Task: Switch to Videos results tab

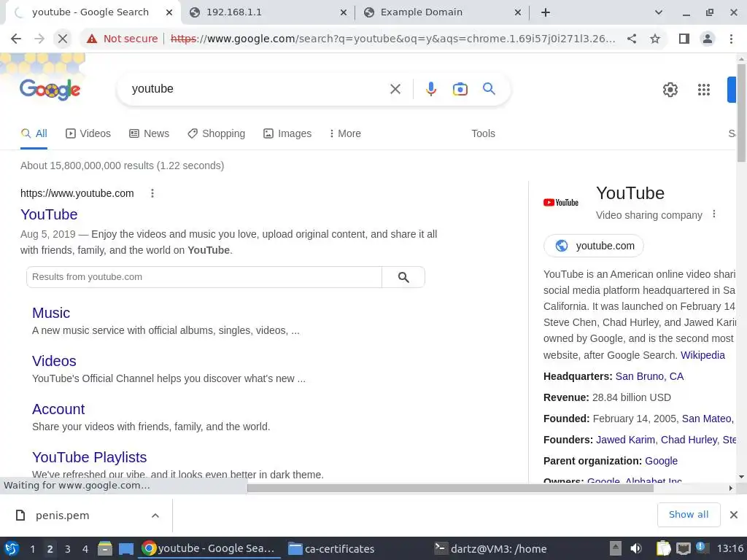Action: (88, 134)
